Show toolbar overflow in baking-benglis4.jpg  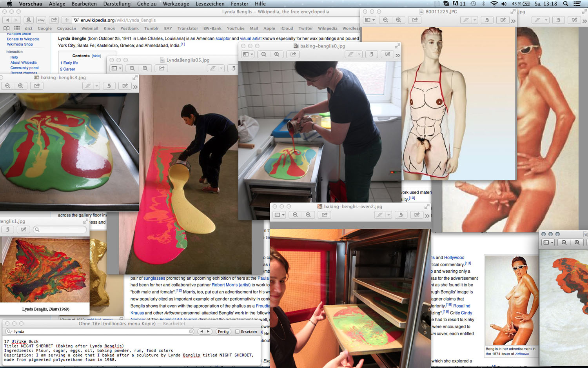coord(135,87)
